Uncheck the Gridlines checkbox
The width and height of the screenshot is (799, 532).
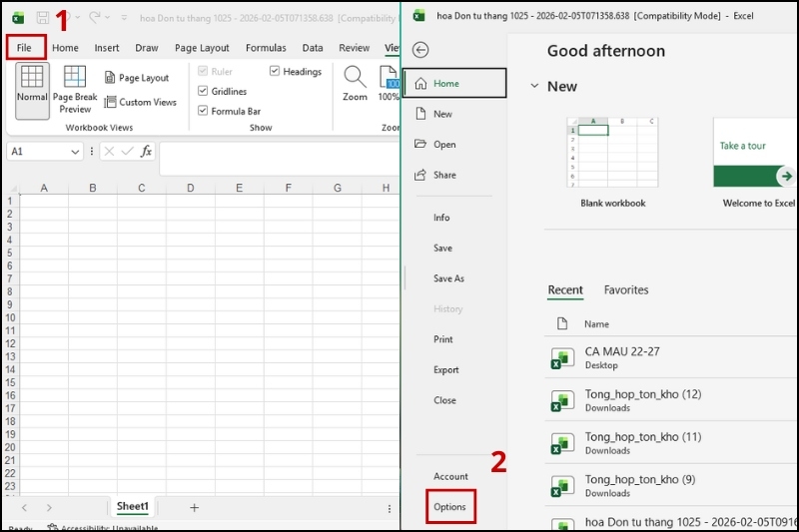click(x=203, y=91)
